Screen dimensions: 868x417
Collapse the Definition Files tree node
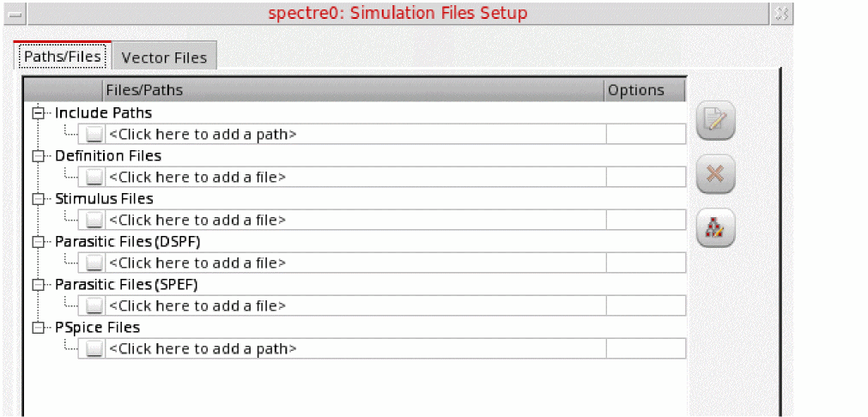pos(37,155)
